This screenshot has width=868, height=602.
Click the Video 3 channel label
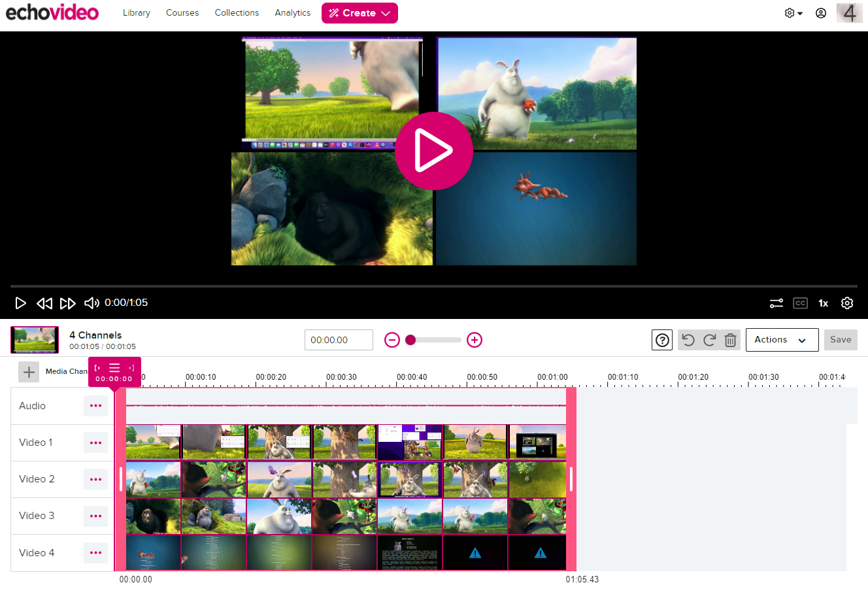[x=37, y=516]
